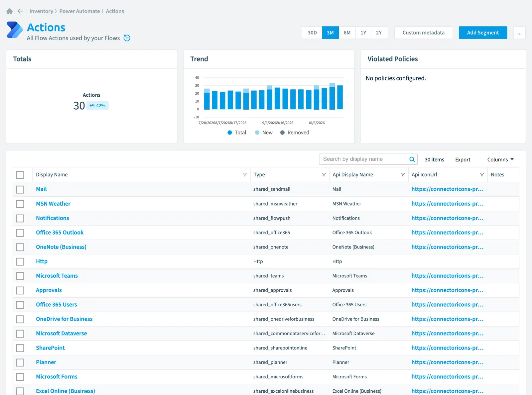Check the Office 365 Outlook row checkbox
The height and width of the screenshot is (395, 532).
(x=20, y=233)
